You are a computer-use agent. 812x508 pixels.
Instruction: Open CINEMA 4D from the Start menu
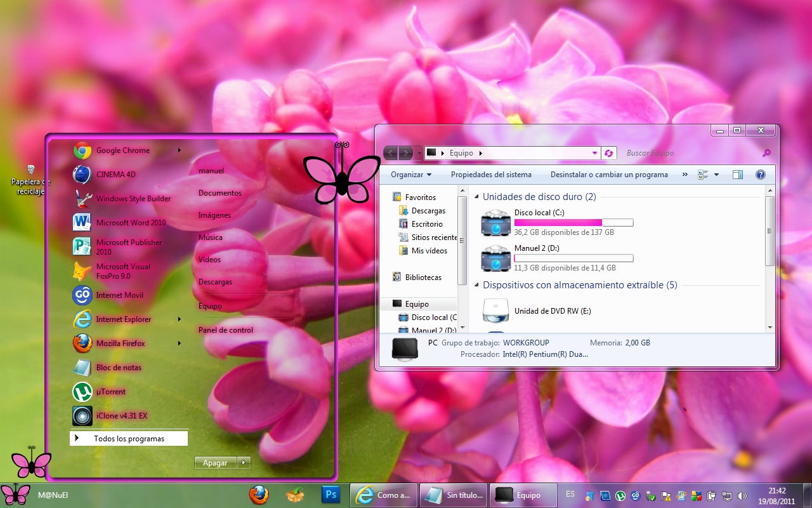(x=114, y=174)
